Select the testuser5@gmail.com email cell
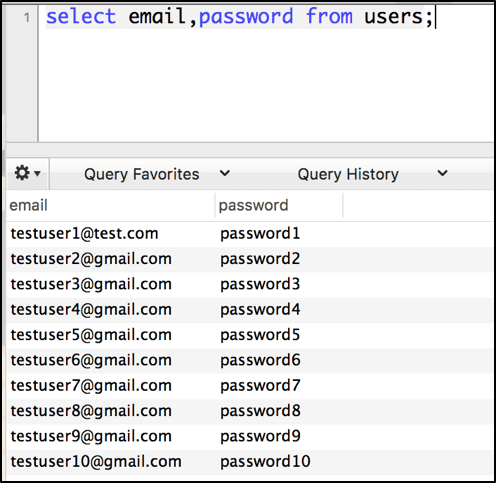The width and height of the screenshot is (496, 483). tap(91, 335)
